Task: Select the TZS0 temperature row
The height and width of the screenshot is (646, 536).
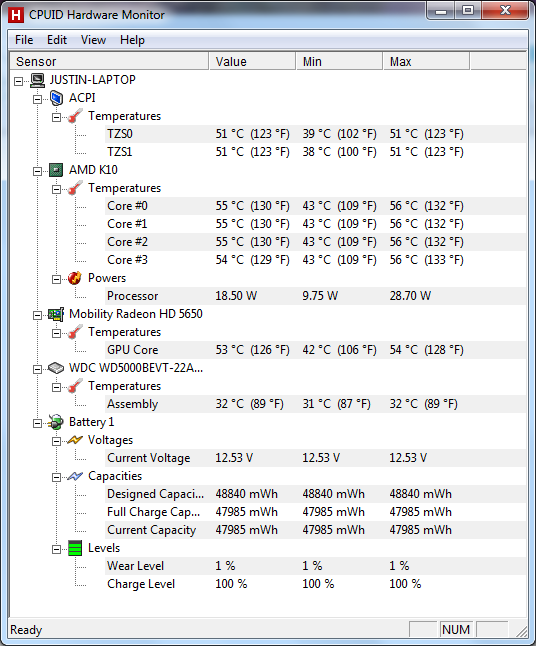Action: [315, 134]
